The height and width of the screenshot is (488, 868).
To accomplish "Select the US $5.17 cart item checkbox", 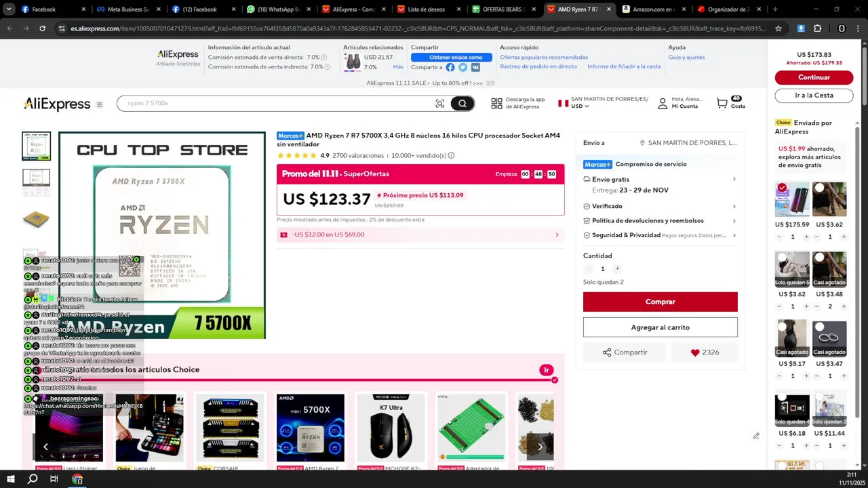I will tap(782, 327).
